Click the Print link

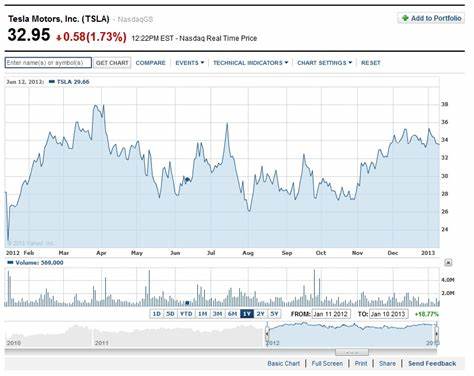pos(361,363)
